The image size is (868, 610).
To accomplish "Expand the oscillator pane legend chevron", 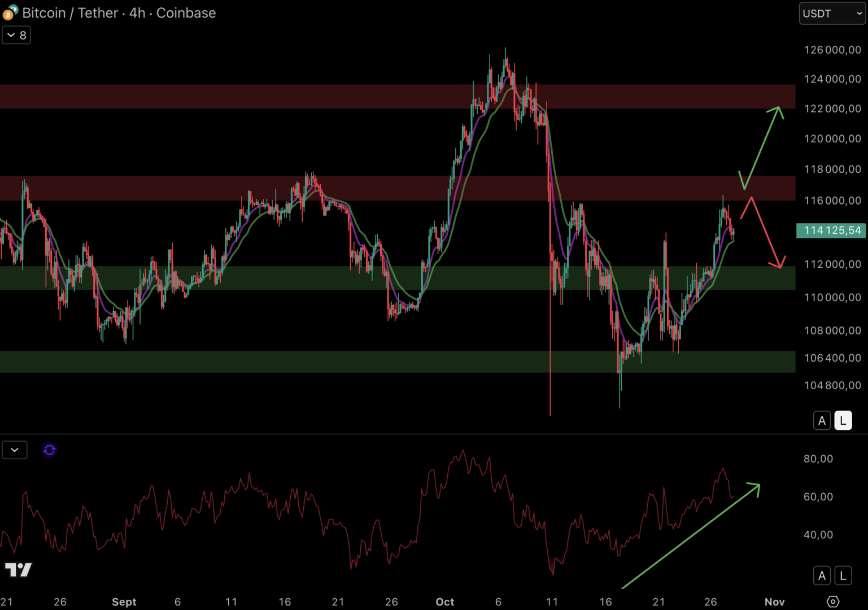I will click(x=15, y=450).
